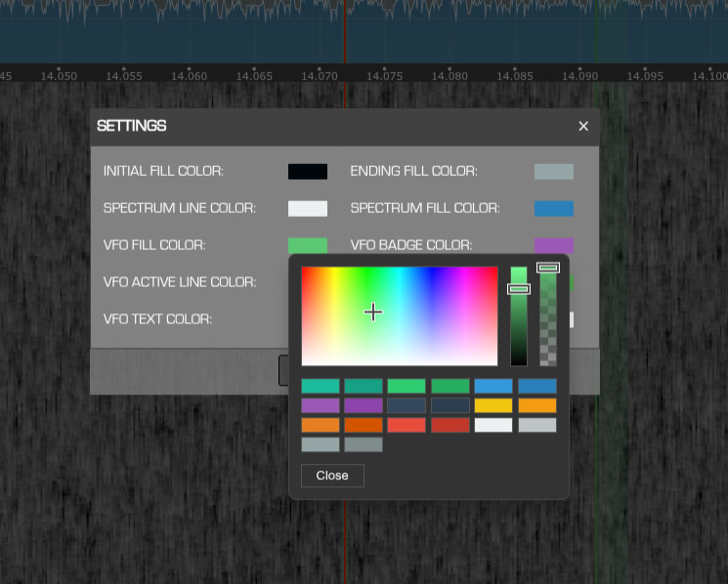Select the turquoise preset in the palette
728x584 pixels.
coord(321,386)
